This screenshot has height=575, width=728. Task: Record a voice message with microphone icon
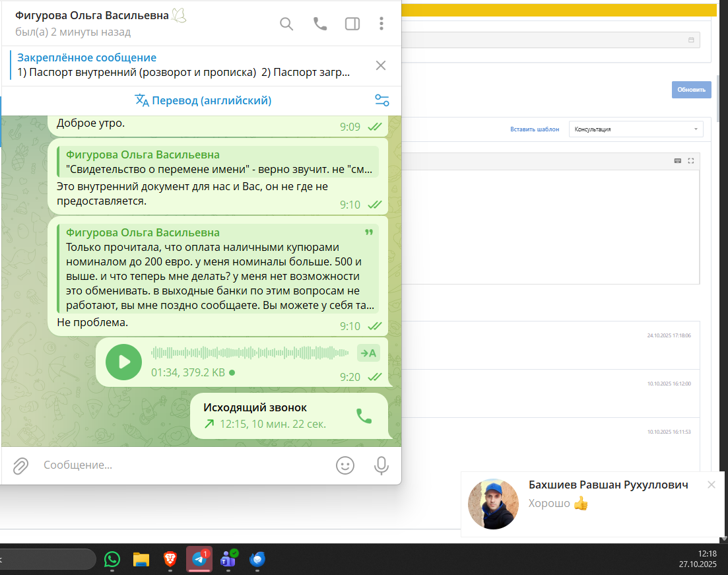(381, 465)
